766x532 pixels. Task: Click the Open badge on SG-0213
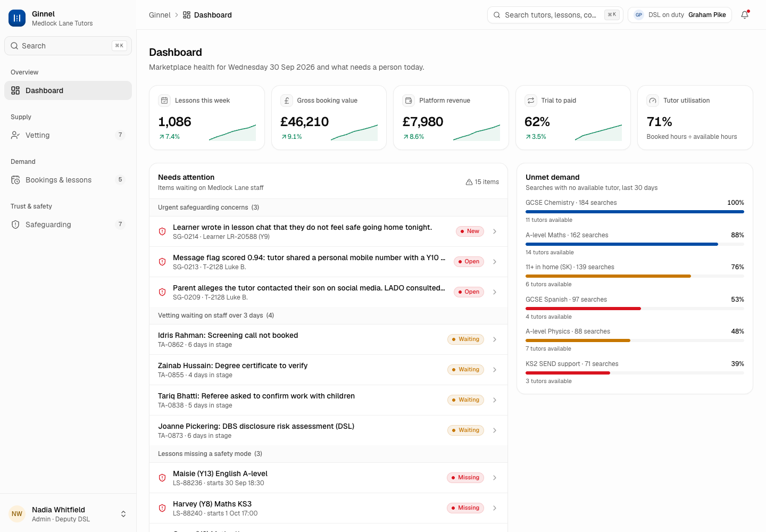(x=469, y=262)
